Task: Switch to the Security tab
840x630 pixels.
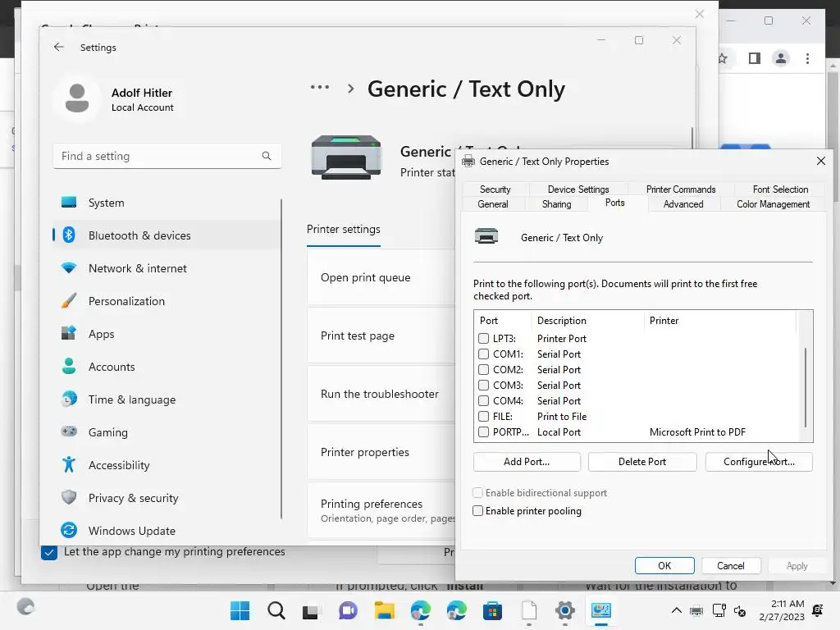Action: pos(495,189)
